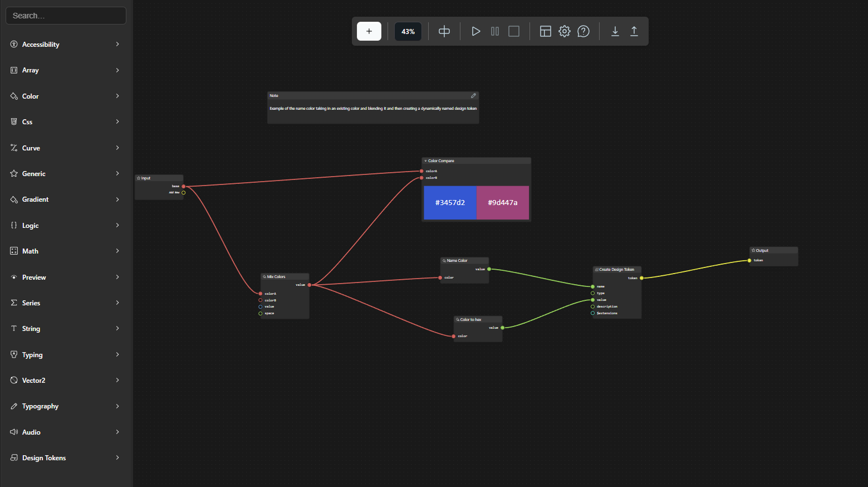Expand the Math category in sidebar
This screenshot has width=868, height=487.
tap(66, 251)
